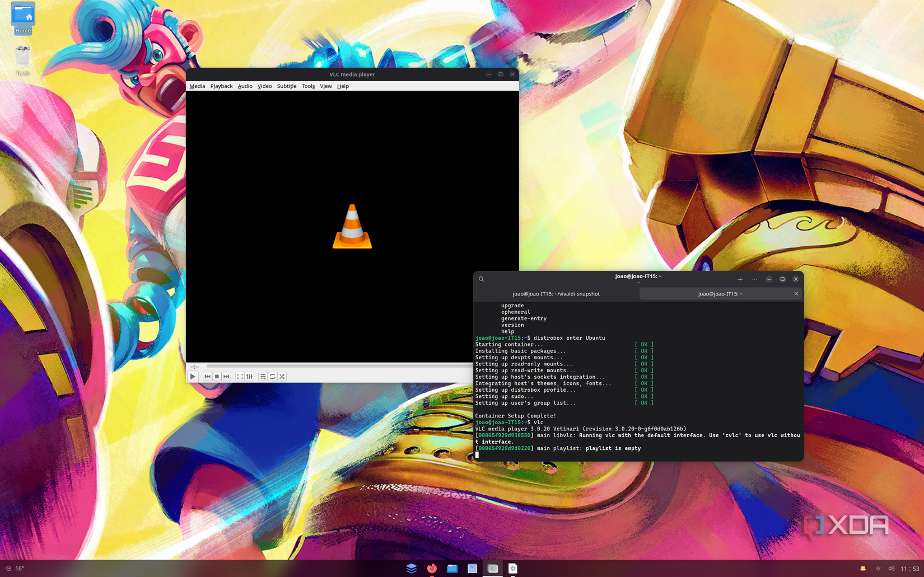This screenshot has height=577, width=924.
Task: Open terminal three-dot options menu
Action: (x=754, y=279)
